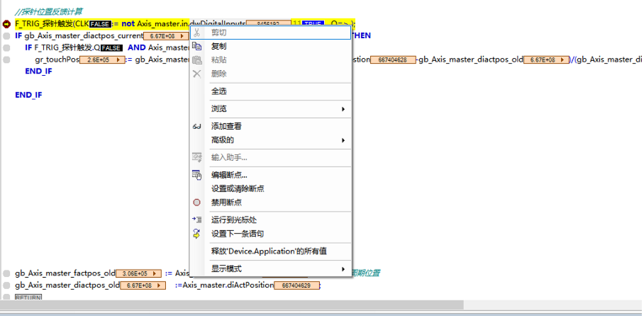Image resolution: width=644 pixels, height=316 pixels.
Task: Click the Run to Cursor (运行到光标处) icon
Action: pos(197,220)
